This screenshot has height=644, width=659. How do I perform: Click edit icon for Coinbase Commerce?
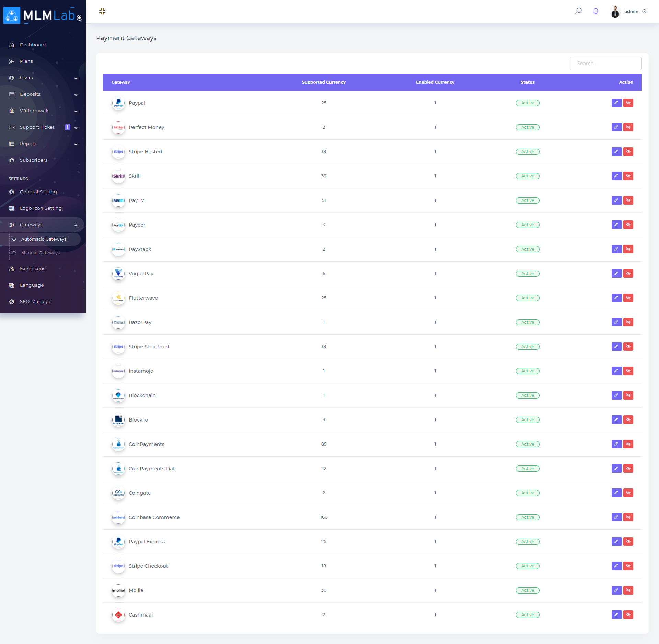click(616, 517)
